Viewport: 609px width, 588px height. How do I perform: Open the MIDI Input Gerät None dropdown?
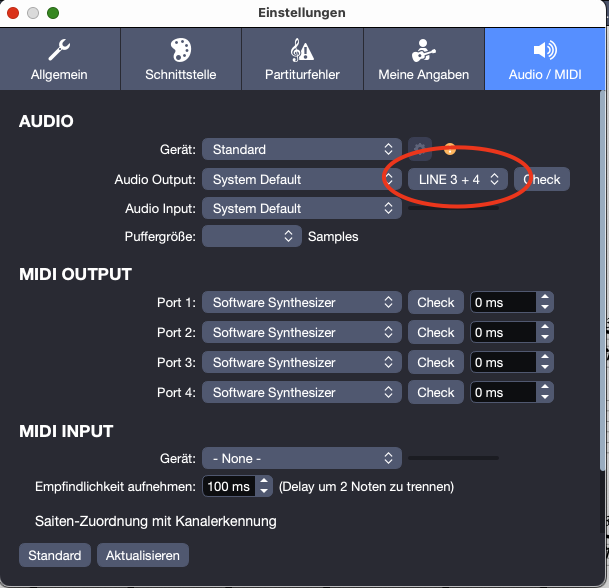pos(301,458)
